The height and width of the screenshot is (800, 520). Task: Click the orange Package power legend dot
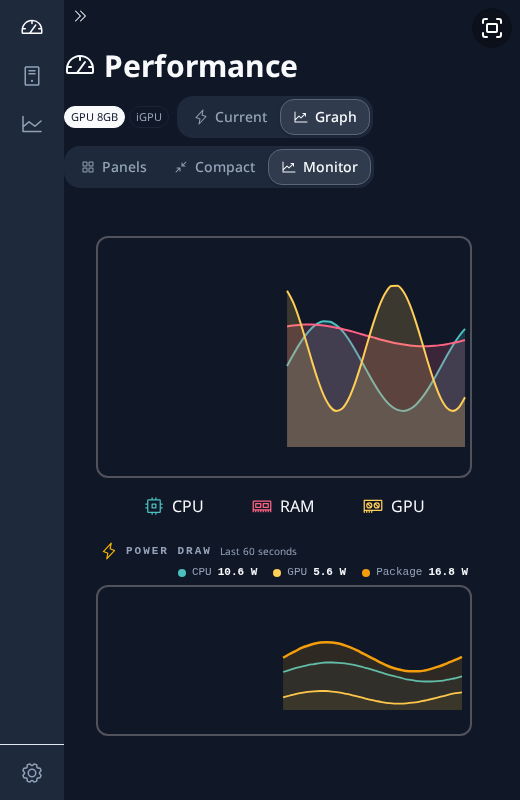pyautogui.click(x=366, y=573)
